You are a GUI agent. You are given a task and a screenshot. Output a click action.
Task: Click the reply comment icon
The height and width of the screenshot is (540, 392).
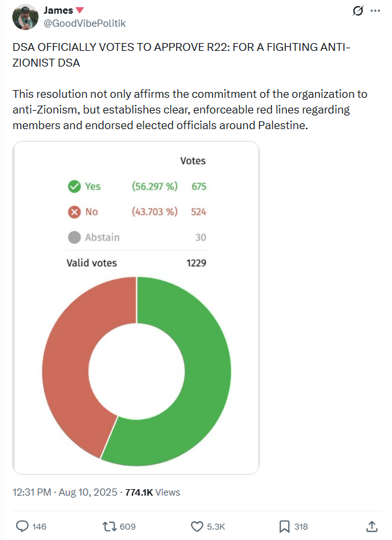point(22,526)
